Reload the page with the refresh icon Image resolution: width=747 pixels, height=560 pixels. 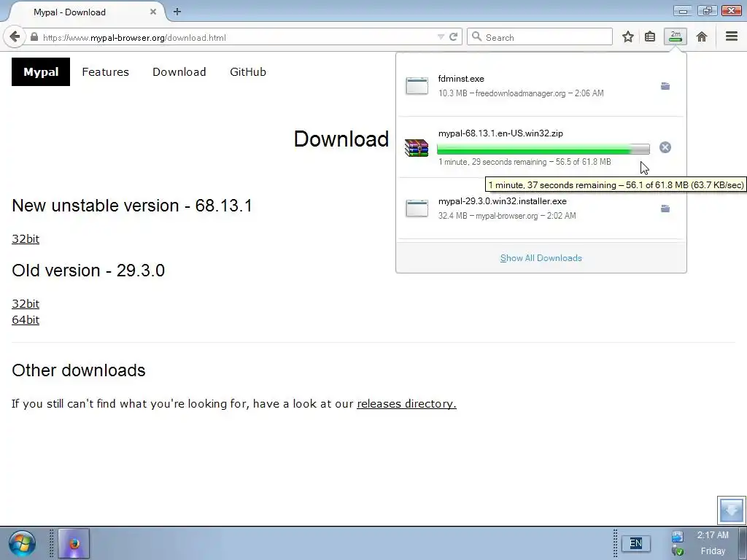(454, 37)
